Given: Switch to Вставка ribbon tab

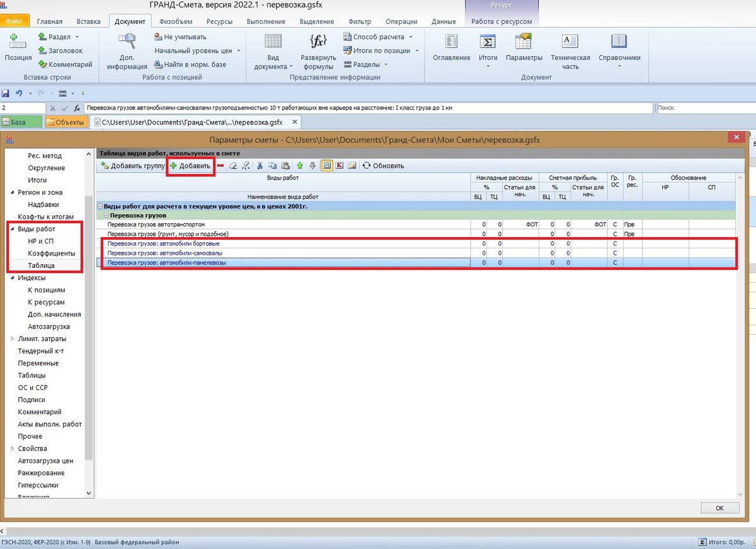Looking at the screenshot, I should [88, 21].
